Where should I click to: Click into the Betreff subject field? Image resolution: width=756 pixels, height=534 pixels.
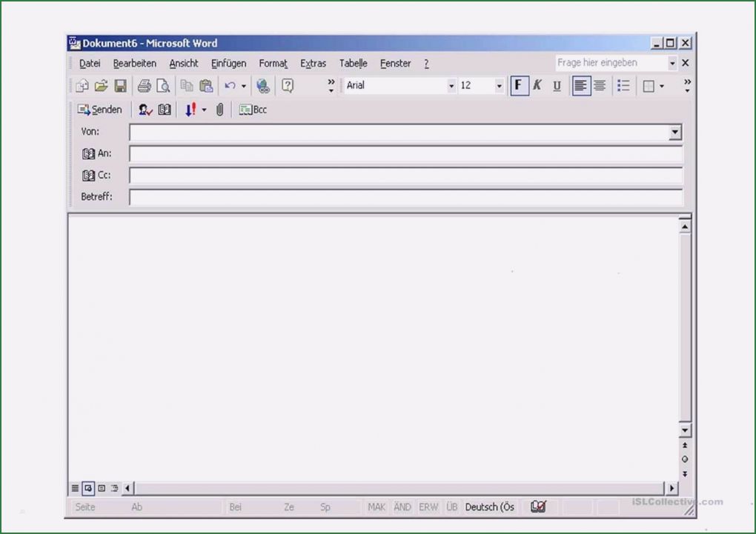405,198
